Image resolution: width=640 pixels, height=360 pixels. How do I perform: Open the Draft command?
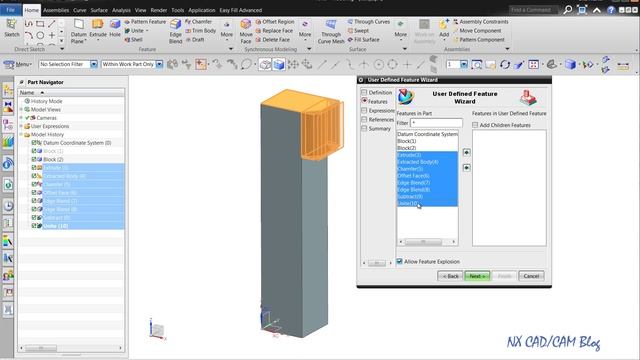(195, 40)
